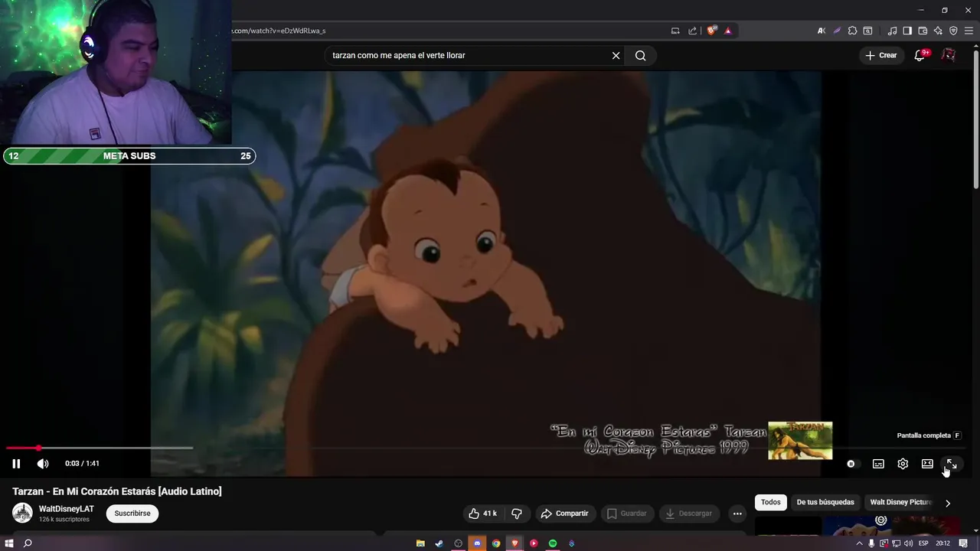This screenshot has width=980, height=551.
Task: Open the Brave VPN shield icon
Action: 953,31
